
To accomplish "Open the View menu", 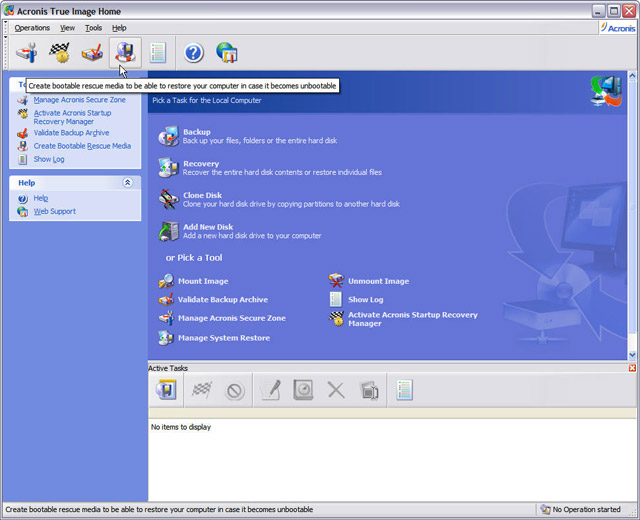I will 67,28.
